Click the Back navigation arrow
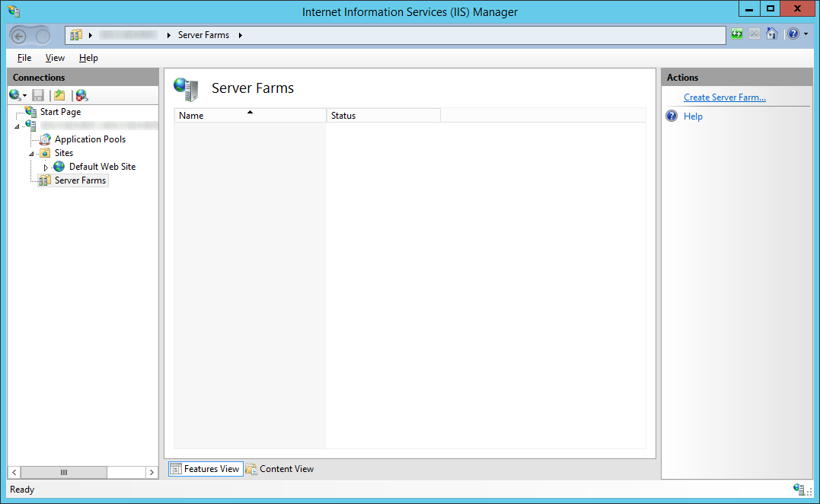Image resolution: width=820 pixels, height=504 pixels. (x=19, y=36)
